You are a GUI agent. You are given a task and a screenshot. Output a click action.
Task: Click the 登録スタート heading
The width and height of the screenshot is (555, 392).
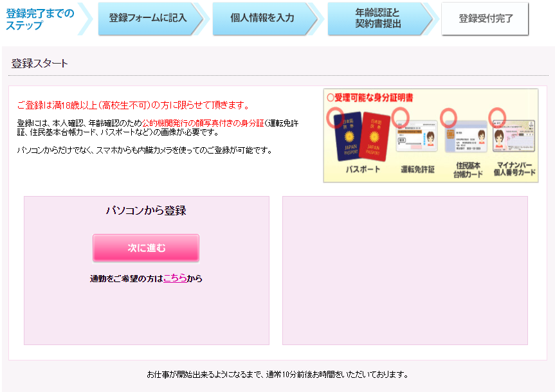pyautogui.click(x=40, y=64)
